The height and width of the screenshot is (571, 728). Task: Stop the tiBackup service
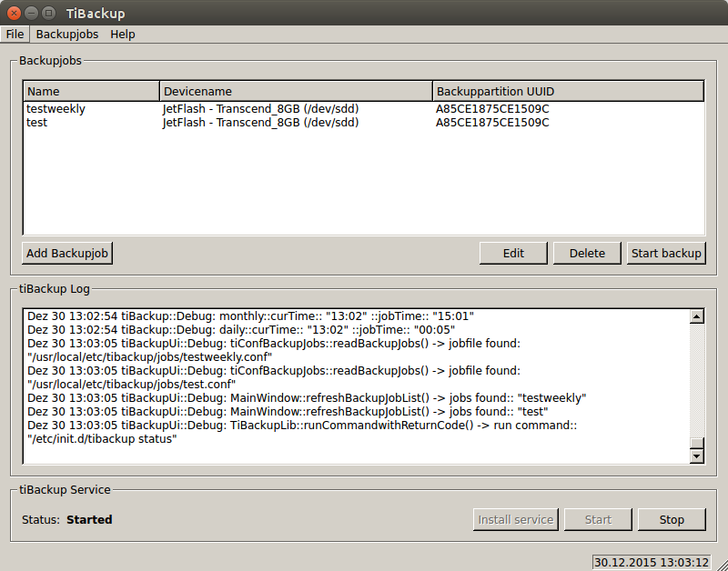click(672, 519)
